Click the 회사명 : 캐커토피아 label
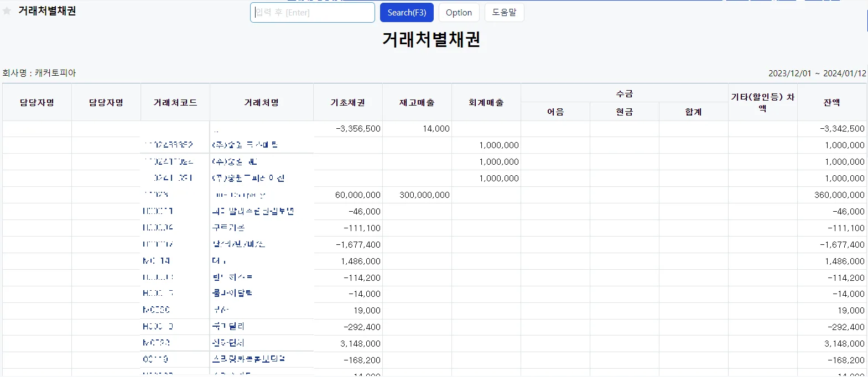Screen dimensions: 868x377 pos(39,73)
